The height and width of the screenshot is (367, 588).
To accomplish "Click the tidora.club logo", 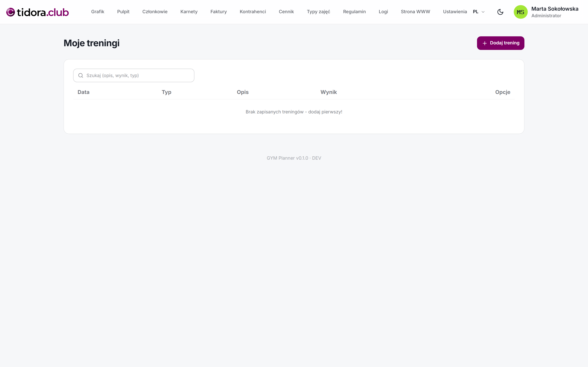I will point(37,12).
